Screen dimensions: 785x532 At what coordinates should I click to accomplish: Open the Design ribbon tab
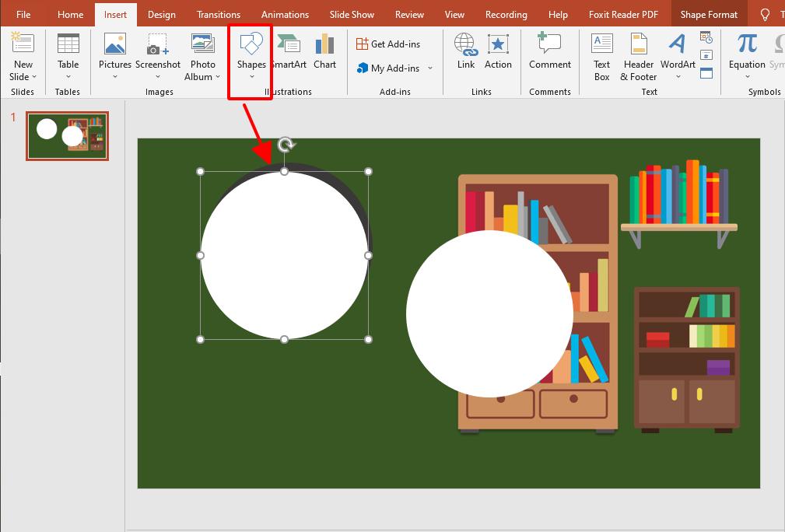coord(161,13)
